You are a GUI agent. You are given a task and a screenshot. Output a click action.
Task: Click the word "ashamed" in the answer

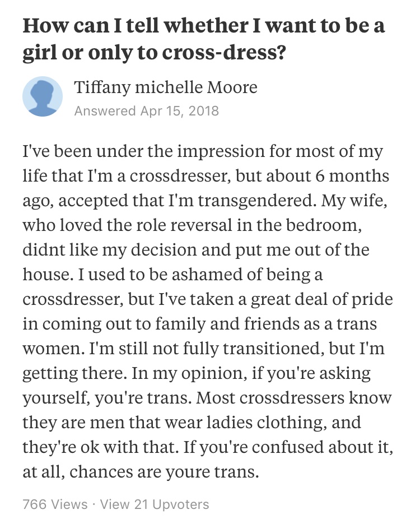click(x=207, y=275)
